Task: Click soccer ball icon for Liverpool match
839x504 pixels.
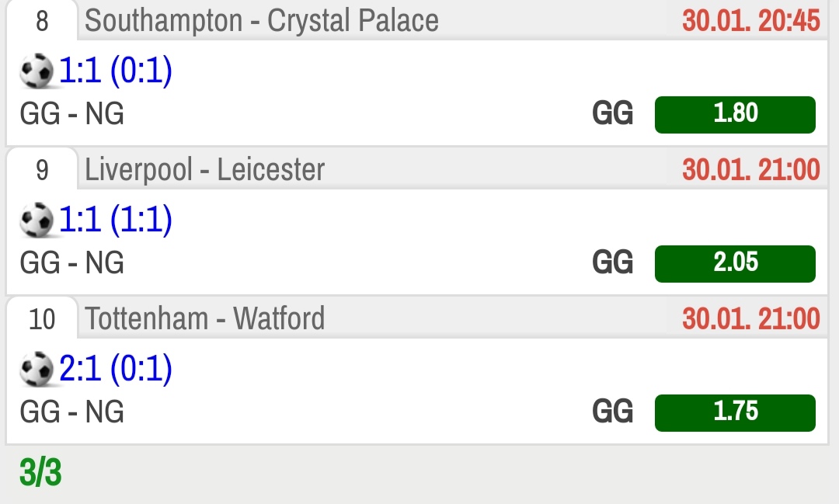Action: click(x=37, y=220)
